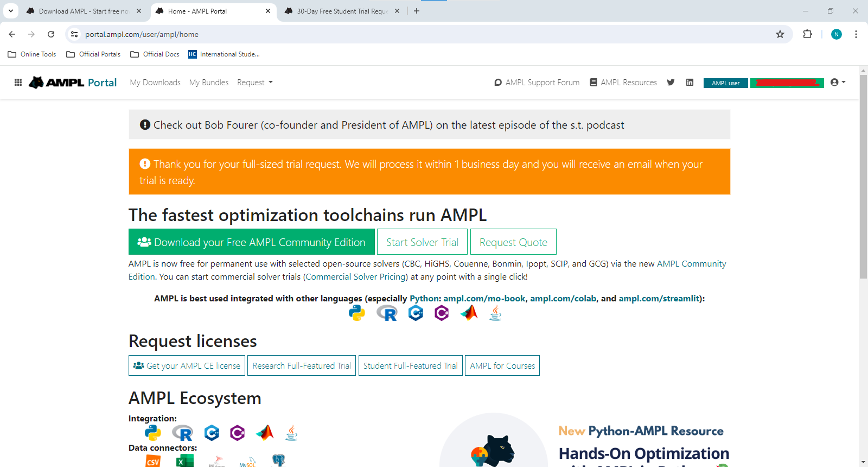
Task: Open the ampl.com/mo-book link
Action: 484,299
